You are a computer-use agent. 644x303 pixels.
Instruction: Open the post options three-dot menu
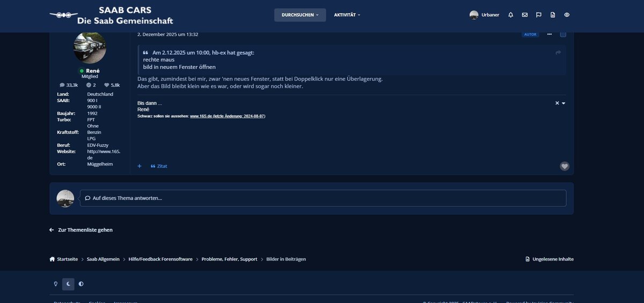tap(549, 34)
